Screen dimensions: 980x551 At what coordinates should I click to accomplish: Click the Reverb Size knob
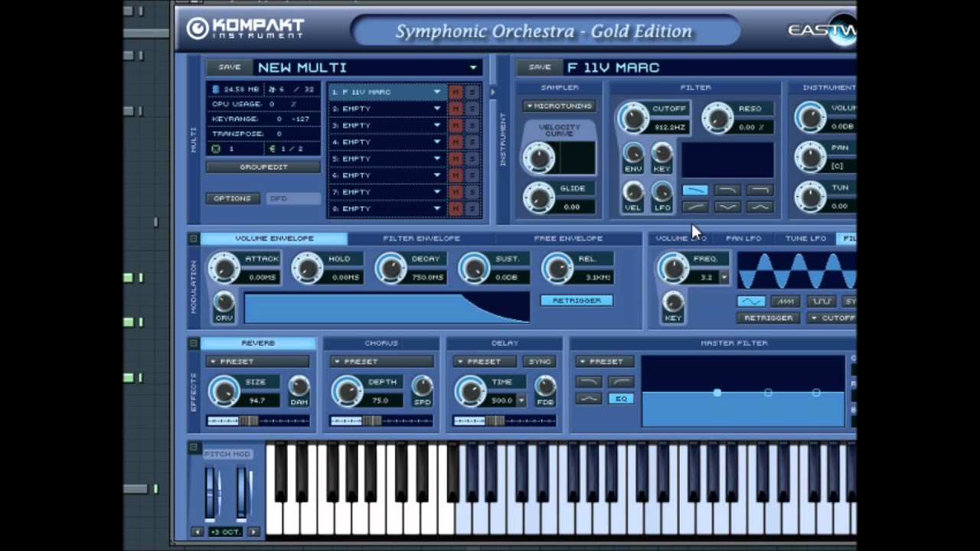pos(224,391)
